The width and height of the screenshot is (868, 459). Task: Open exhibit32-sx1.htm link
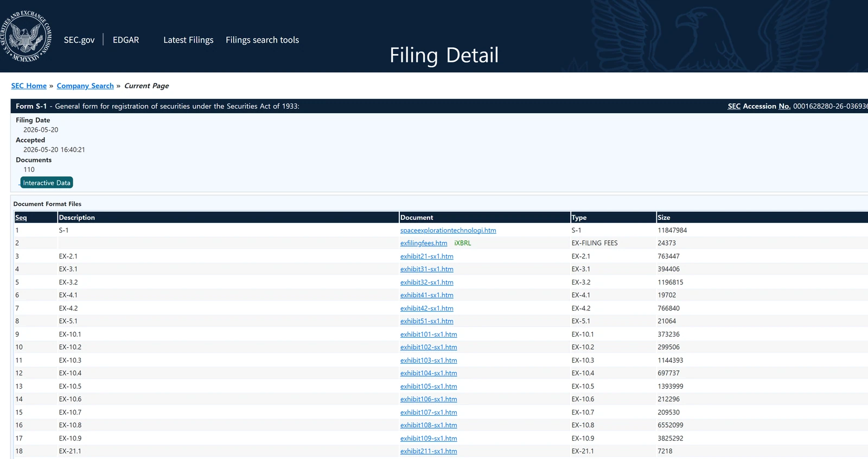427,282
